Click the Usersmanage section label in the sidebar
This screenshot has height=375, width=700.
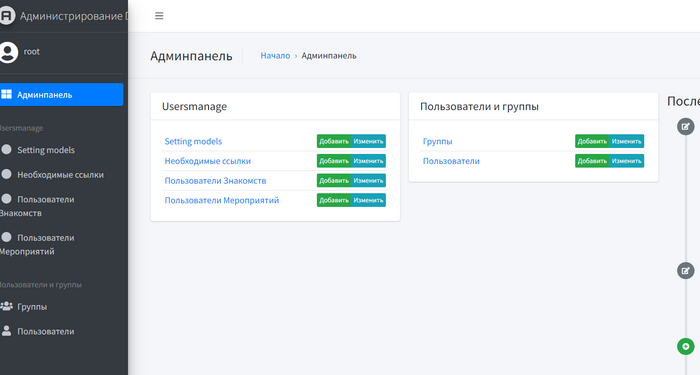pos(21,128)
